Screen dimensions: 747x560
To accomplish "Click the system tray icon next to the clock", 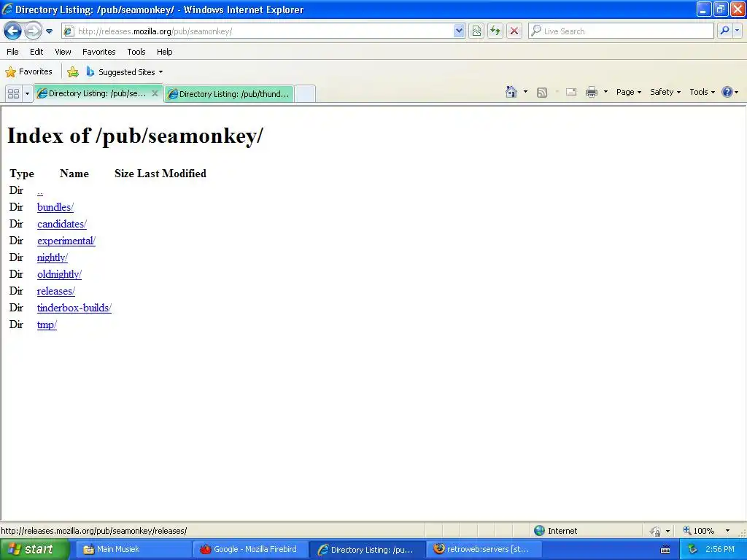I will coord(692,550).
